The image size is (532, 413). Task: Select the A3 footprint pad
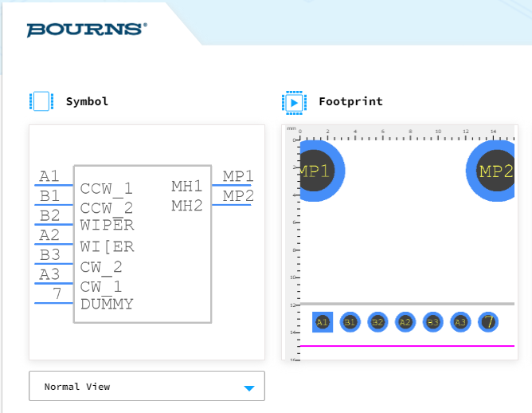point(460,322)
